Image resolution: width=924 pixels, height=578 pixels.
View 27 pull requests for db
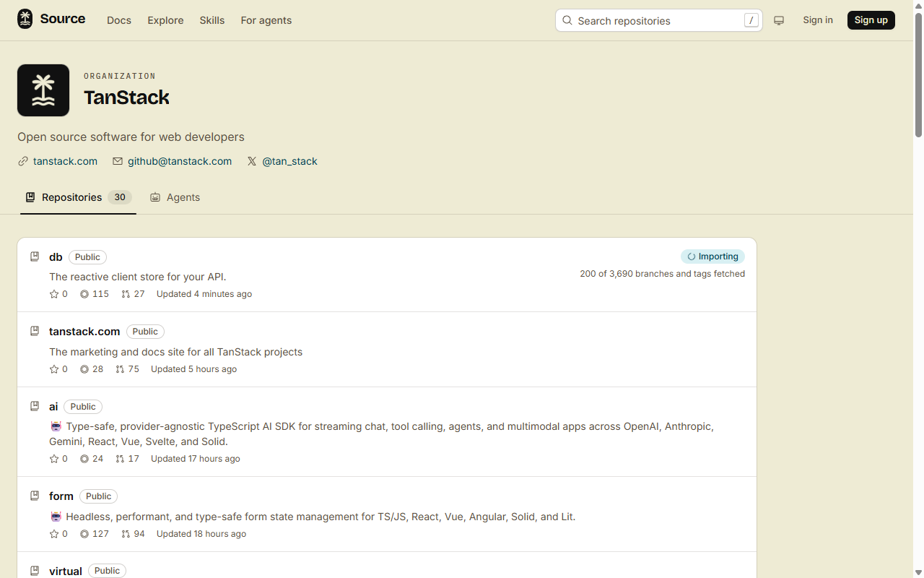coord(133,294)
